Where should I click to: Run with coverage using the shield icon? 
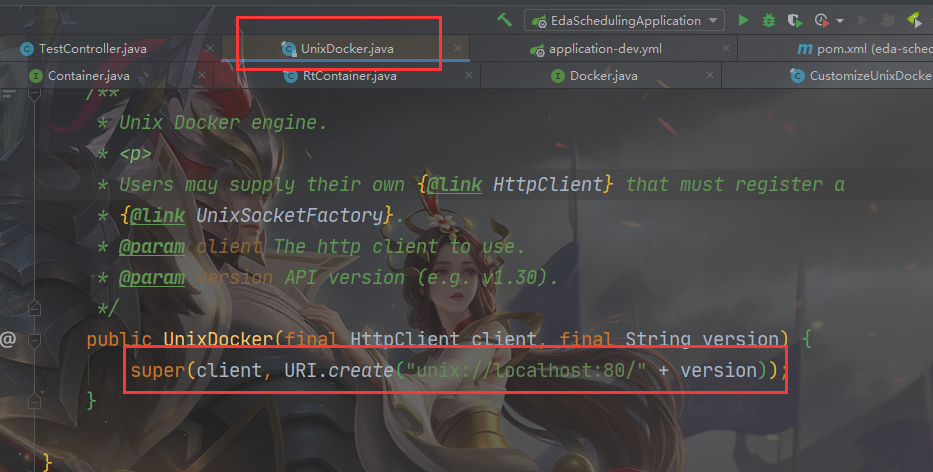(x=794, y=20)
